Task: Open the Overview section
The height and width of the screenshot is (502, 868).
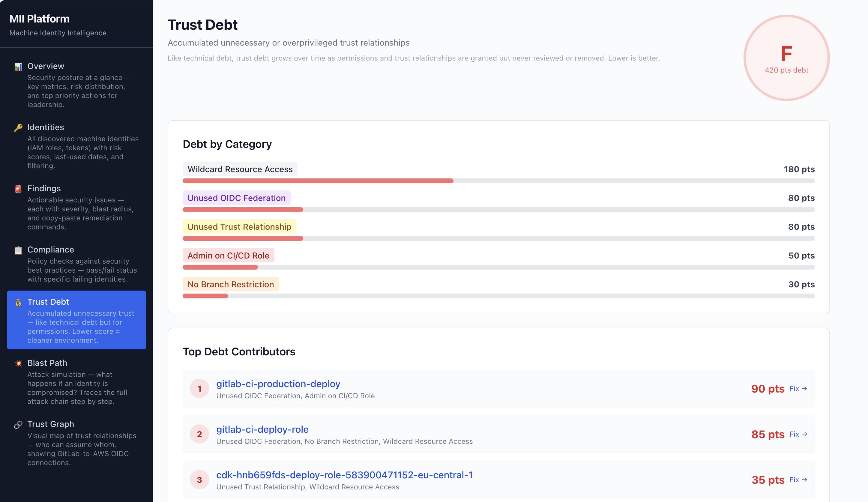Action: [x=76, y=85]
